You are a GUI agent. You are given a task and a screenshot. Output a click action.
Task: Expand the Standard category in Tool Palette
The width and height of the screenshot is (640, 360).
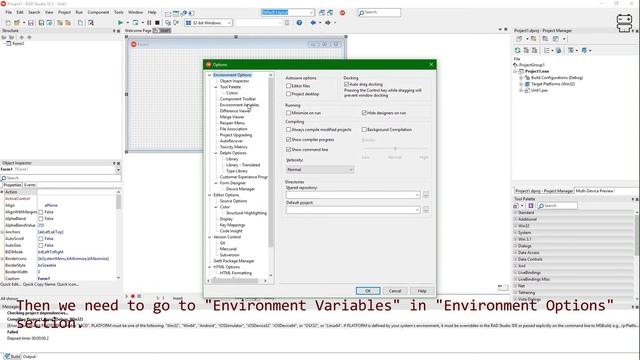pyautogui.click(x=515, y=213)
